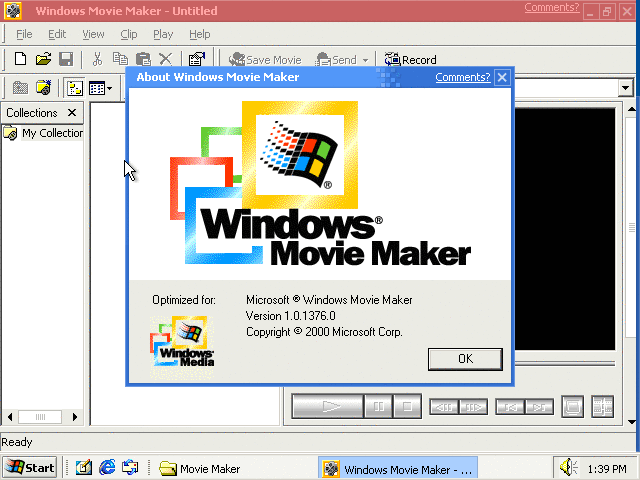Save the project with the floppy disk icon

66,59
